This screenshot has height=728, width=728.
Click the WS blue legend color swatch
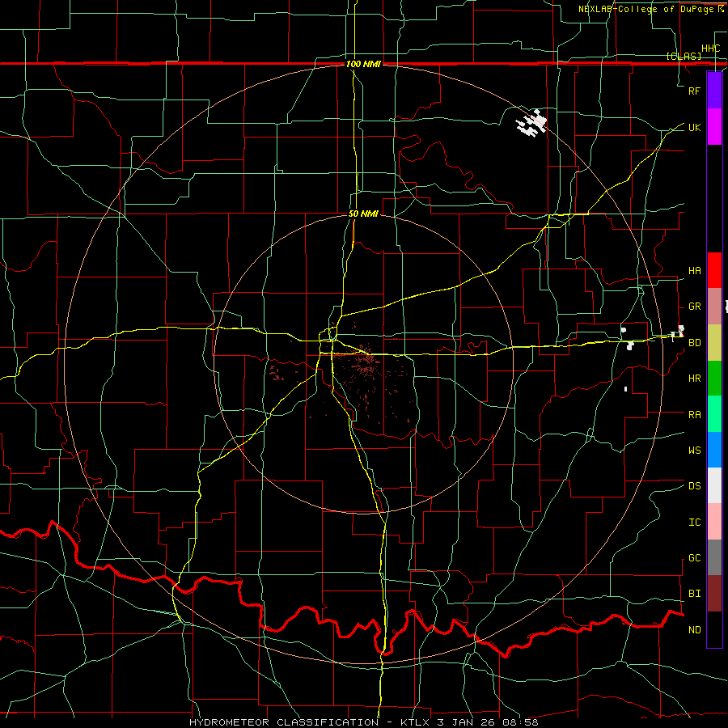click(x=714, y=450)
